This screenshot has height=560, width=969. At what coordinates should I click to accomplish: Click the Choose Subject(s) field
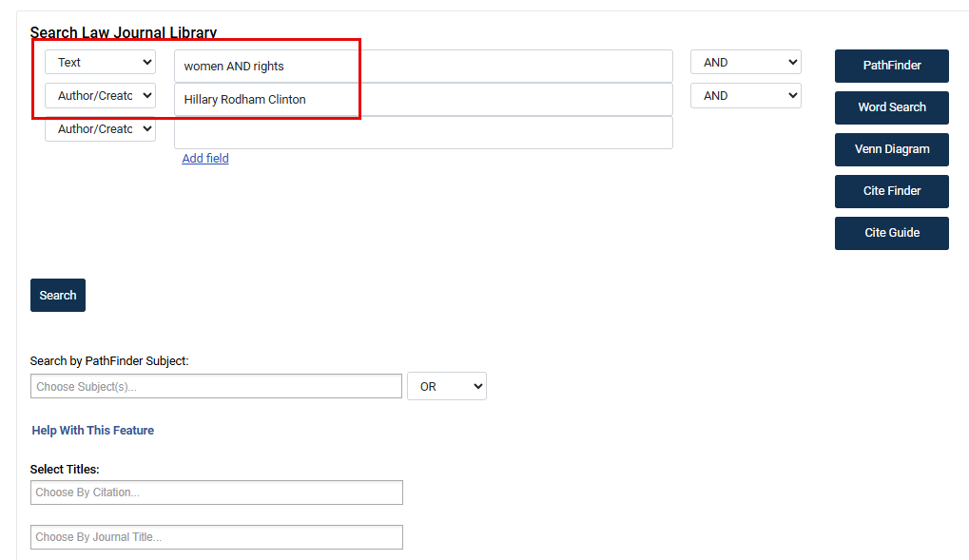[216, 386]
